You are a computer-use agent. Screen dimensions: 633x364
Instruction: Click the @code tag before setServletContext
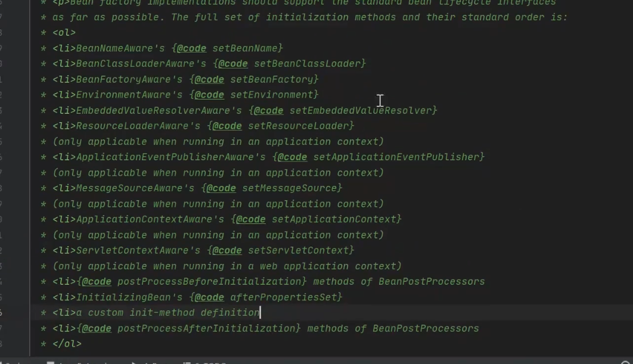click(227, 250)
